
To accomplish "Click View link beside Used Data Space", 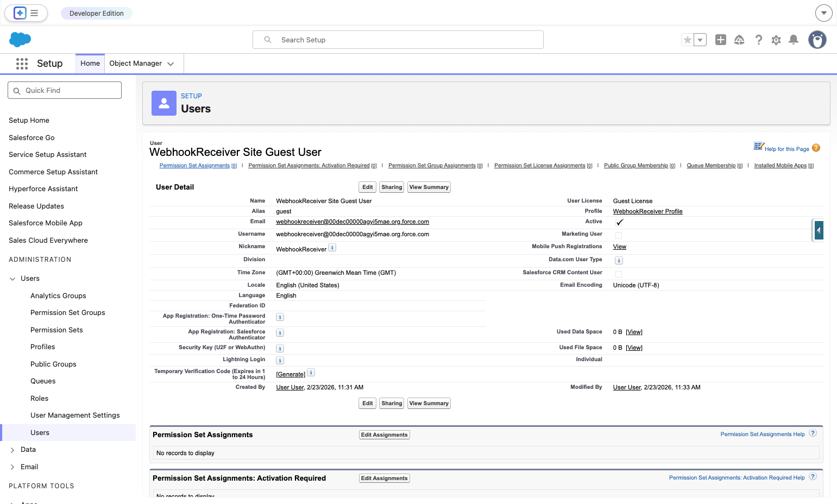I will [634, 332].
